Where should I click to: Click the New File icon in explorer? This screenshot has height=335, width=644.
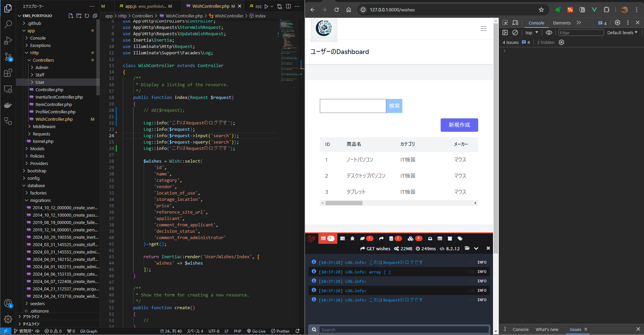tap(71, 16)
